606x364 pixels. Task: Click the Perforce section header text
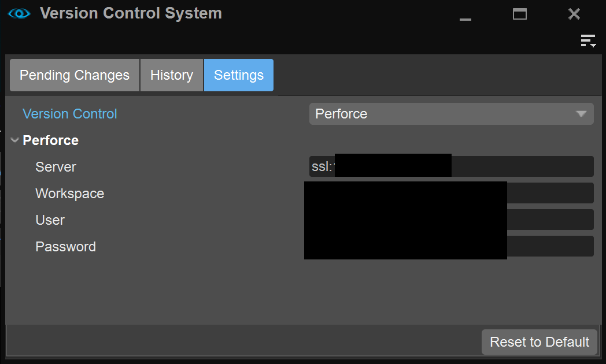51,140
